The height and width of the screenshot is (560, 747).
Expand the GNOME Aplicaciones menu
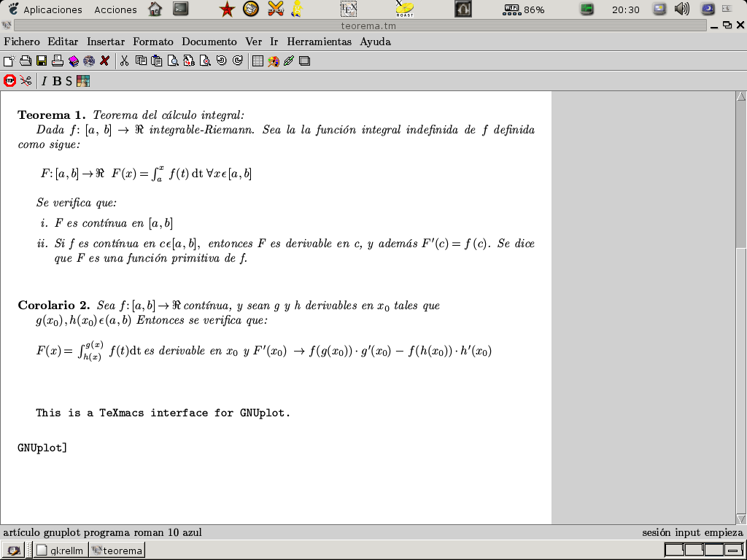click(x=45, y=9)
